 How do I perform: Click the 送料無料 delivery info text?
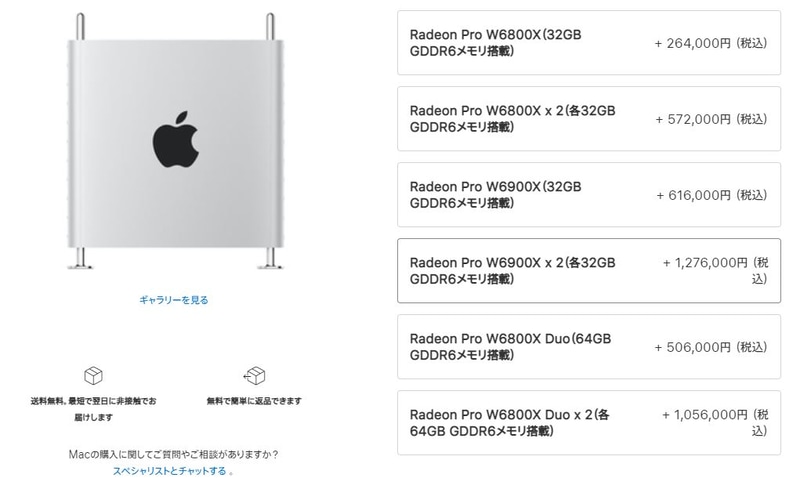pyautogui.click(x=93, y=409)
